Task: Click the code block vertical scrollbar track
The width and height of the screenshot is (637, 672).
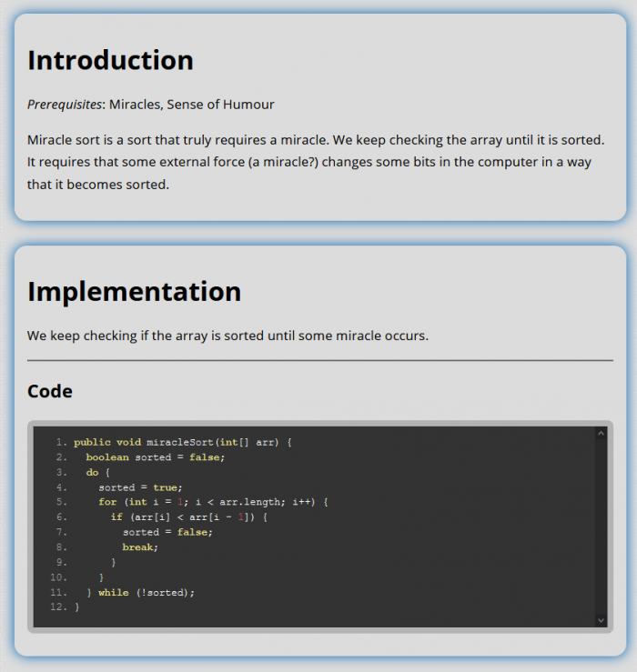Action: click(x=601, y=527)
